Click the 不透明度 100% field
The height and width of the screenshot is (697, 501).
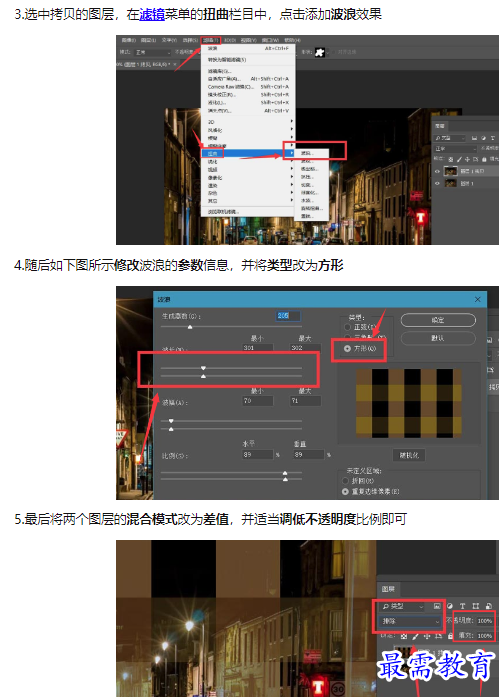pyautogui.click(x=485, y=621)
